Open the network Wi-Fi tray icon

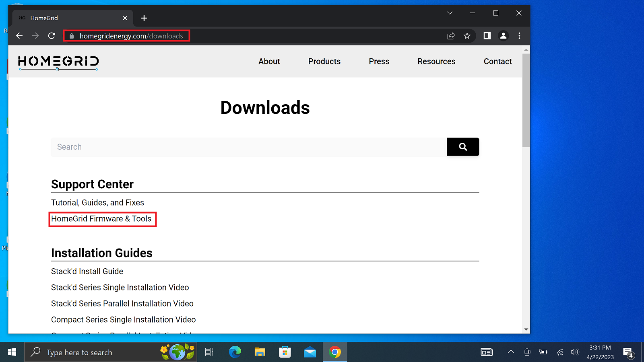[x=559, y=352]
